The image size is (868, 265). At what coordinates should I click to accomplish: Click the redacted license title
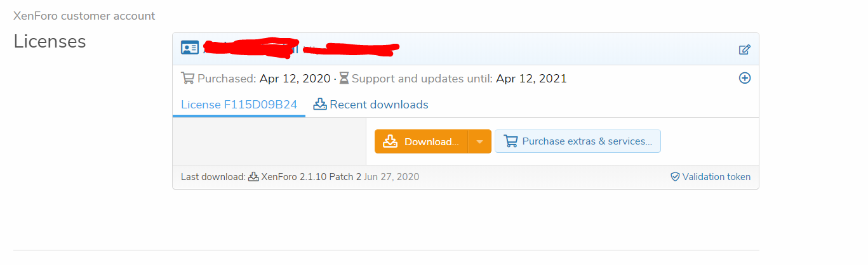(298, 48)
